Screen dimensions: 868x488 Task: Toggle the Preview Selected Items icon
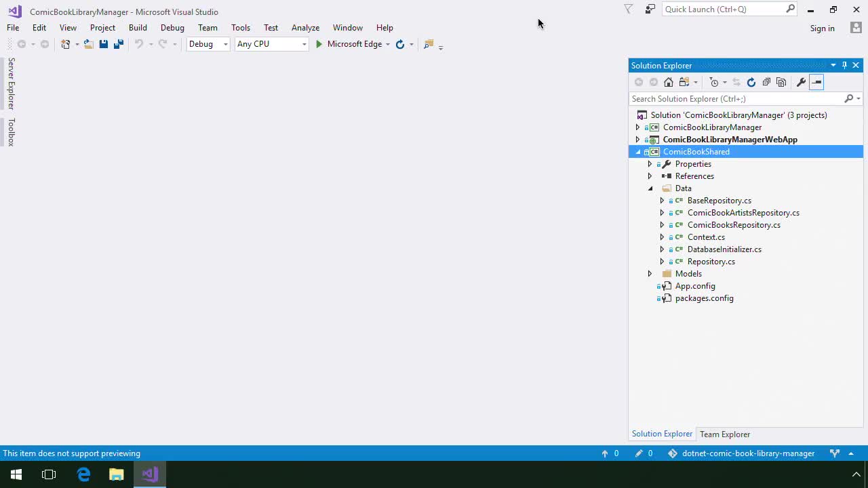click(816, 82)
